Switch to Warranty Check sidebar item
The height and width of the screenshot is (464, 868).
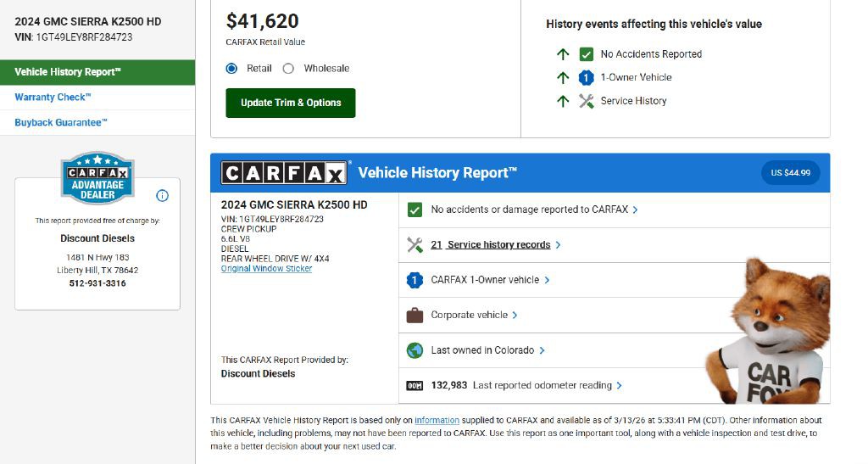pos(53,98)
